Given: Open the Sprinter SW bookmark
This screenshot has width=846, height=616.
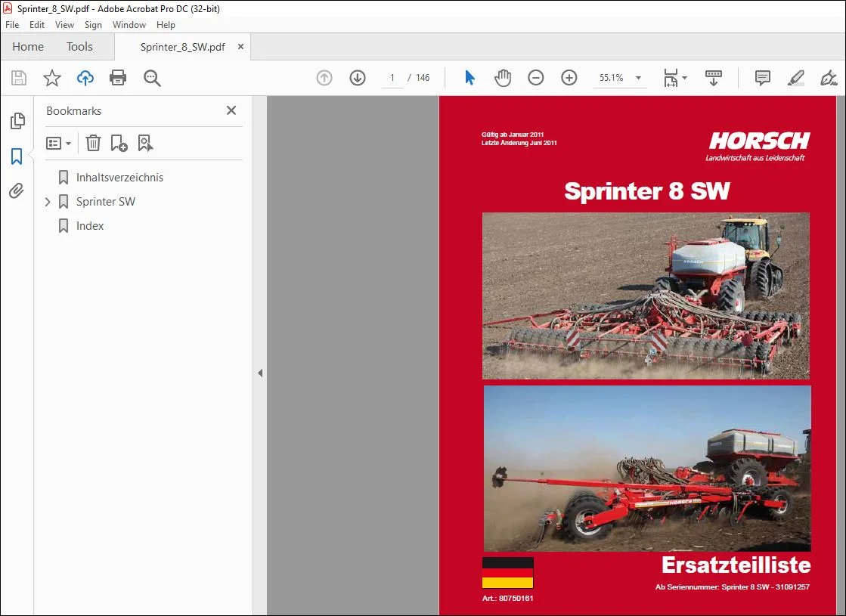Looking at the screenshot, I should point(106,202).
